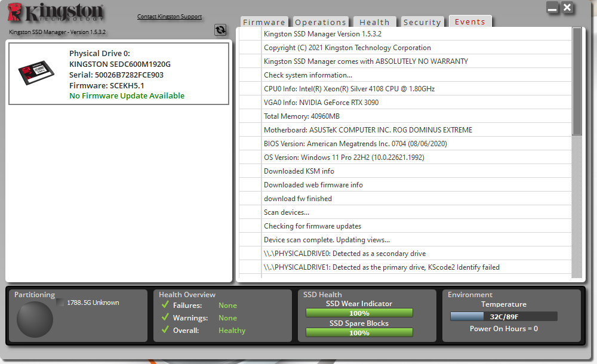Select the VGA0 Info GeForce RTX 3090 row
Viewport: 597px width, 364px height.
pyautogui.click(x=405, y=103)
